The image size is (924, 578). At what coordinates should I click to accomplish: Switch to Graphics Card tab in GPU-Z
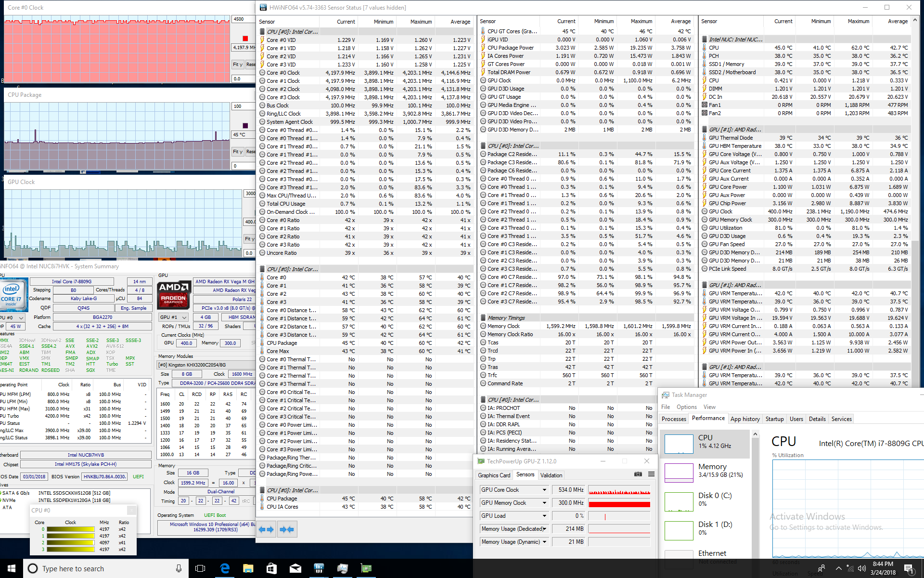click(494, 475)
